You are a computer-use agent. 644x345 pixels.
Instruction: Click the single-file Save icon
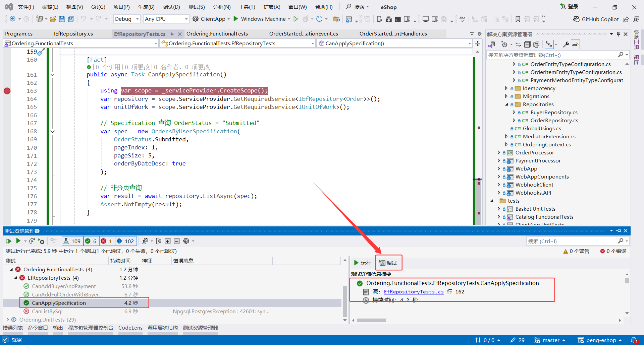[62, 19]
